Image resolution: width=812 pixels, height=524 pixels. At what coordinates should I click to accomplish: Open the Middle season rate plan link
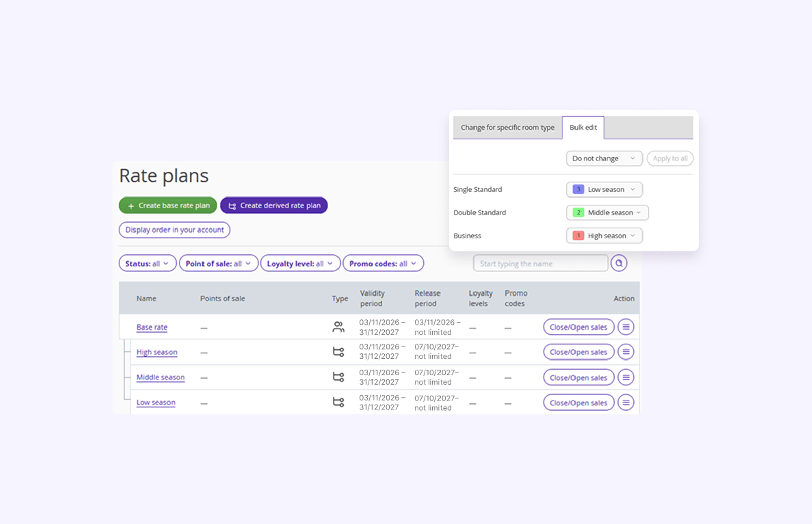tap(160, 377)
